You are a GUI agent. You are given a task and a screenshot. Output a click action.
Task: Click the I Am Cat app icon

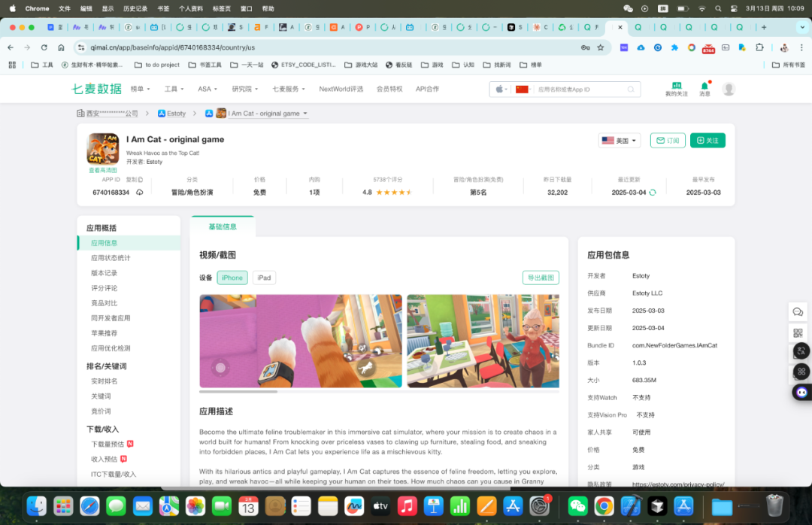(x=102, y=149)
